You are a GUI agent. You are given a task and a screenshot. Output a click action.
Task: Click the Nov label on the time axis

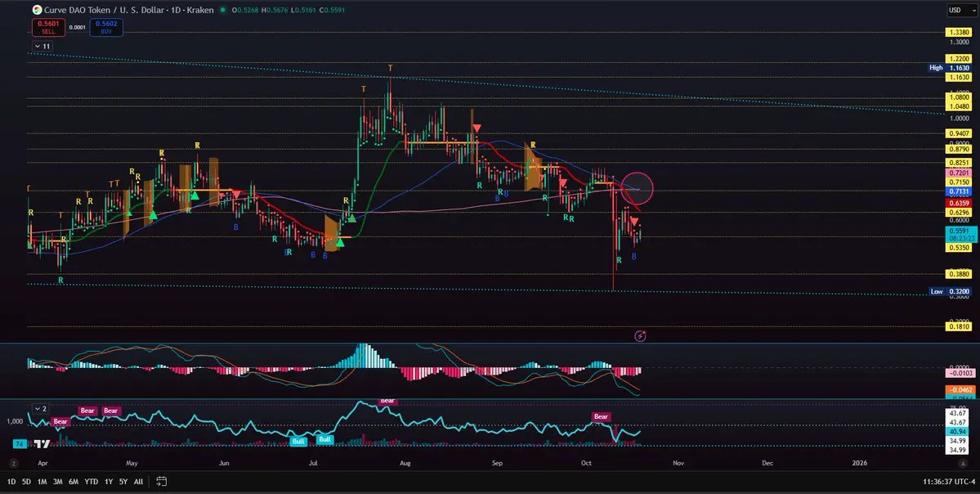[678, 464]
